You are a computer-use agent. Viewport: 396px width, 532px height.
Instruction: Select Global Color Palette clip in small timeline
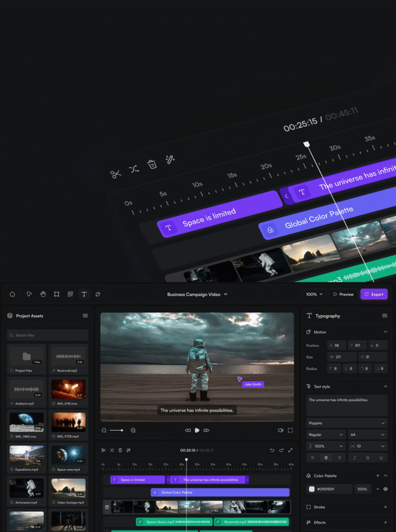pyautogui.click(x=220, y=493)
